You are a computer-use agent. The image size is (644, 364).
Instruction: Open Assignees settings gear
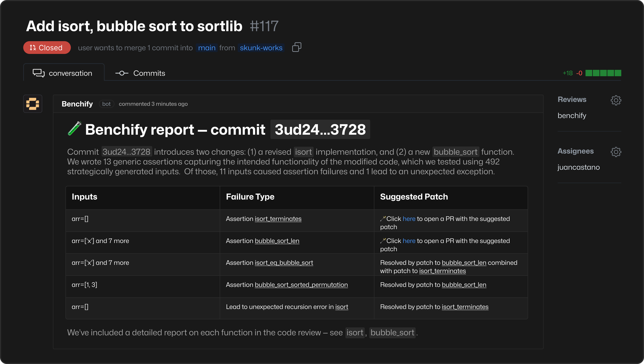[x=616, y=152]
